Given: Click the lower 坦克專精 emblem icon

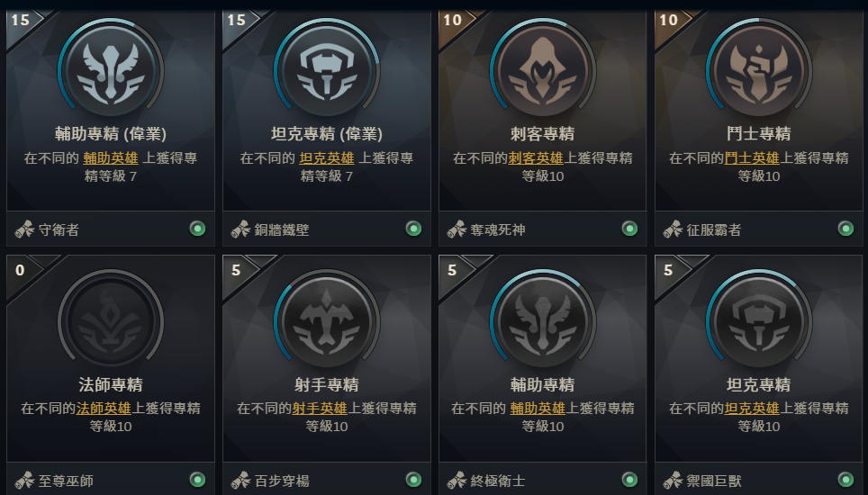Looking at the screenshot, I should (759, 322).
